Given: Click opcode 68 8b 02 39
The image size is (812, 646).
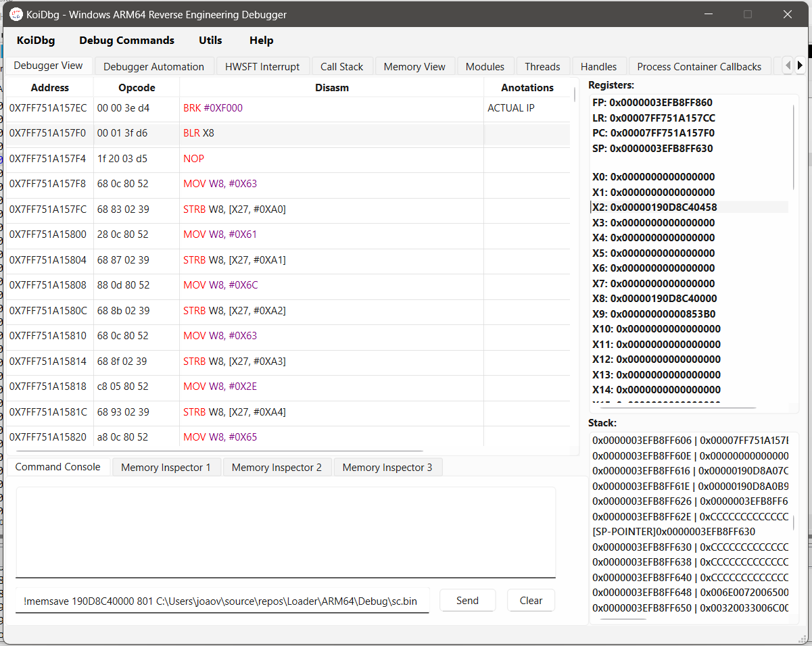Looking at the screenshot, I should [122, 311].
